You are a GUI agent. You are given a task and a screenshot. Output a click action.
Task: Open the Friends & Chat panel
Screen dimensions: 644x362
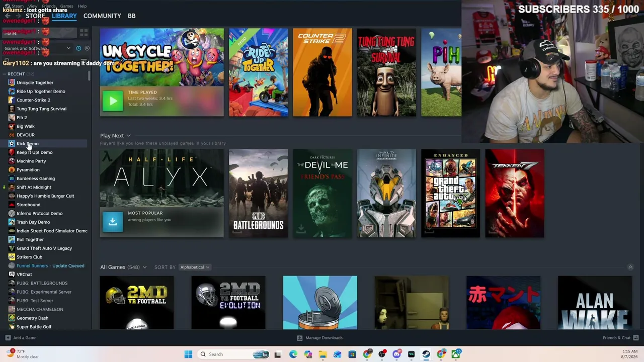[617, 338]
